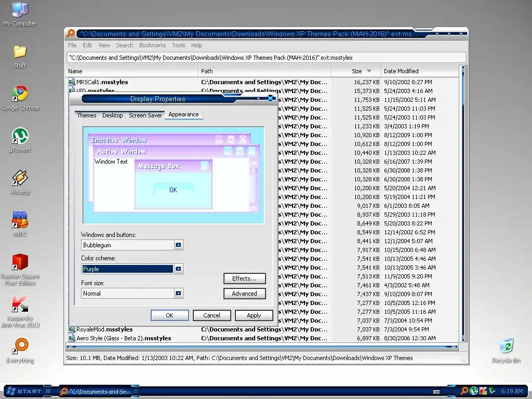Open the Edit menu in Everything
The height and width of the screenshot is (399, 532).
point(87,45)
